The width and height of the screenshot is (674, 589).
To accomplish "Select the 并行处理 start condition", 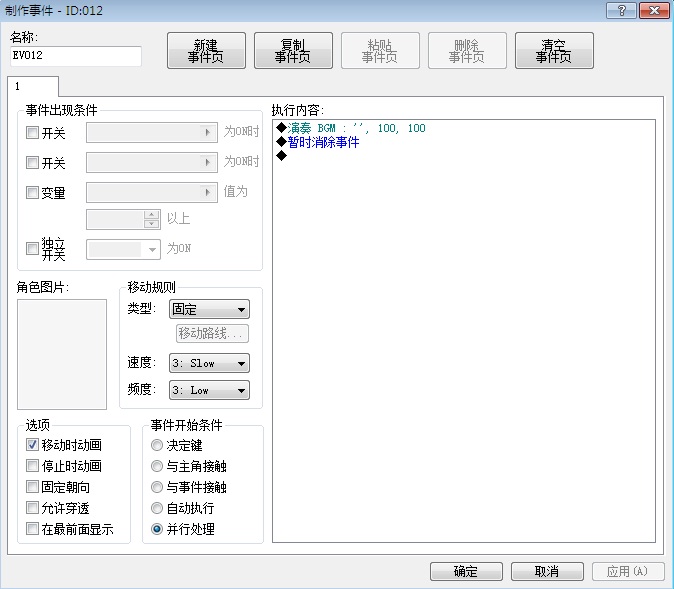I will [x=157, y=529].
